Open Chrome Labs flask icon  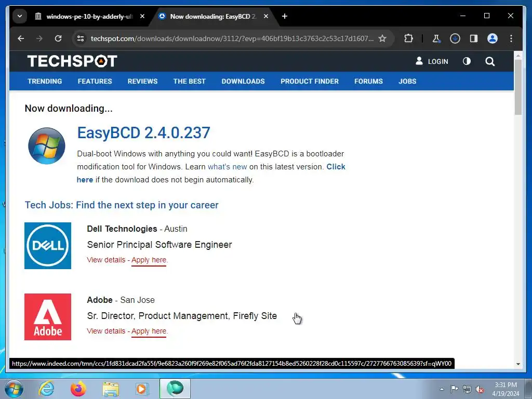(436, 38)
